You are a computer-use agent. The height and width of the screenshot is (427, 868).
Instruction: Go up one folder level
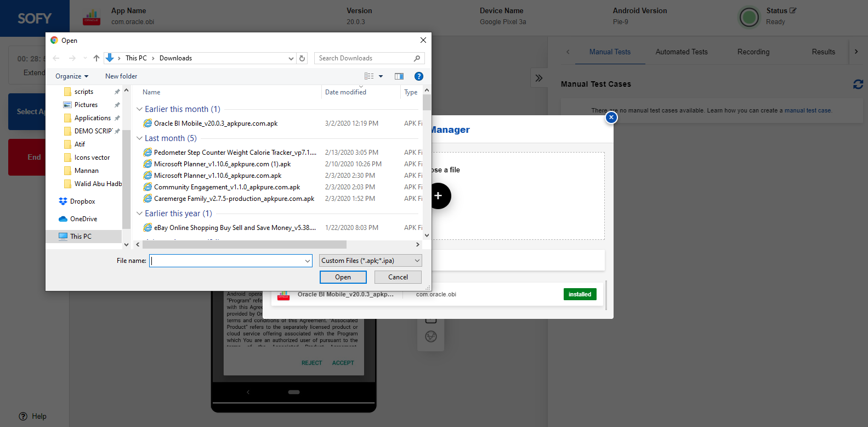97,58
